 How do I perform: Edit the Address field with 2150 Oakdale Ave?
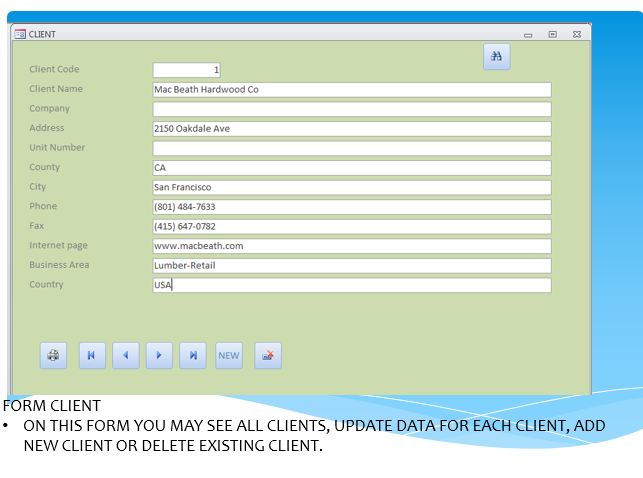pyautogui.click(x=350, y=128)
